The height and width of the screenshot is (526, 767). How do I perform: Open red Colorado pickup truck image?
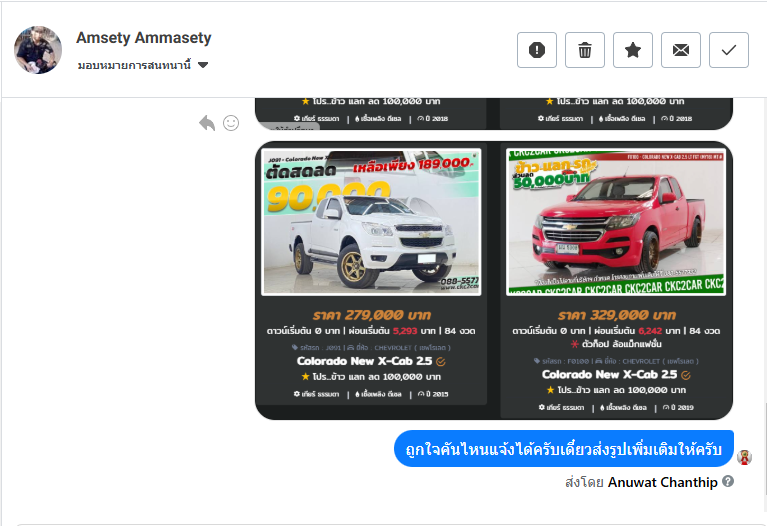tap(616, 222)
